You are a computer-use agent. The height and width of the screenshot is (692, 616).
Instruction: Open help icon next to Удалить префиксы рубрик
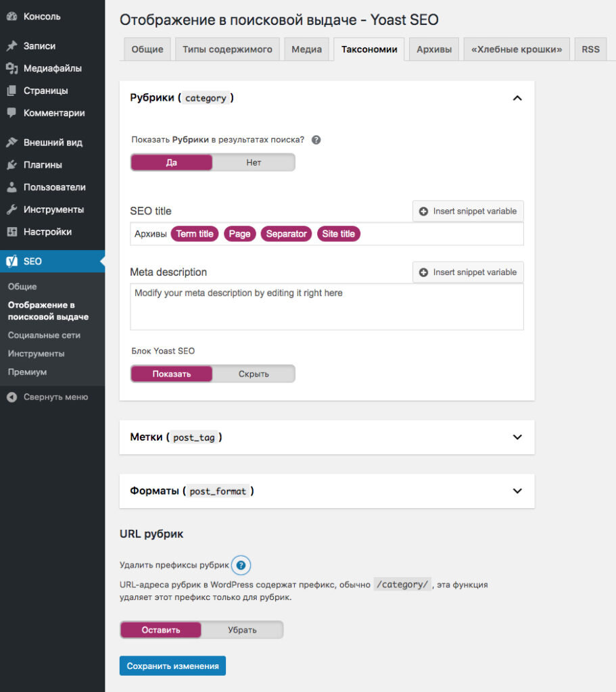[241, 565]
